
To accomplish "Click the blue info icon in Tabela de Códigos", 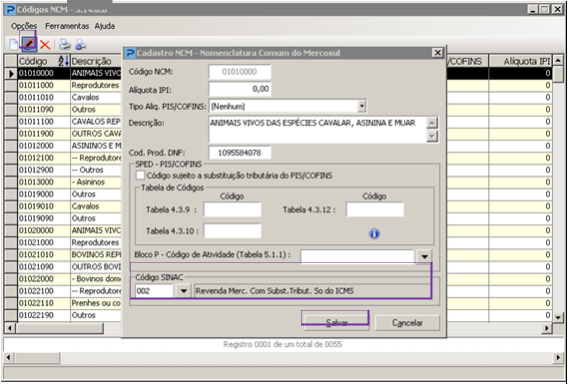I will tap(374, 234).
